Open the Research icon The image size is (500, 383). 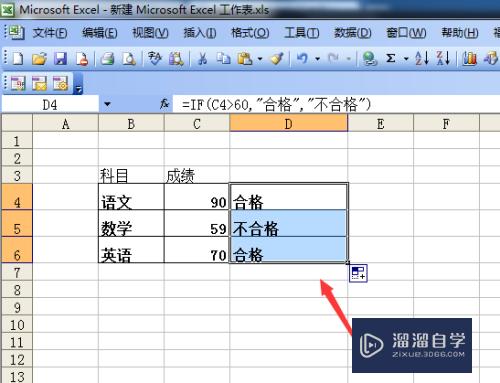(x=176, y=59)
